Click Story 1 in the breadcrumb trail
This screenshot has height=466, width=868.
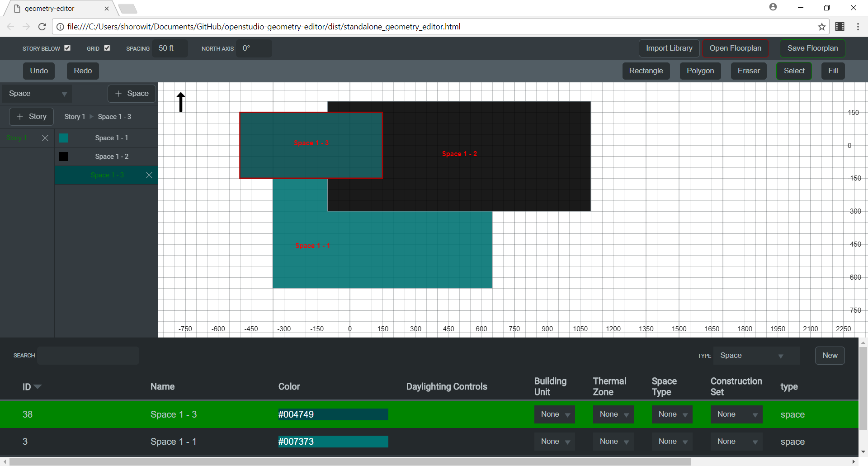point(74,116)
